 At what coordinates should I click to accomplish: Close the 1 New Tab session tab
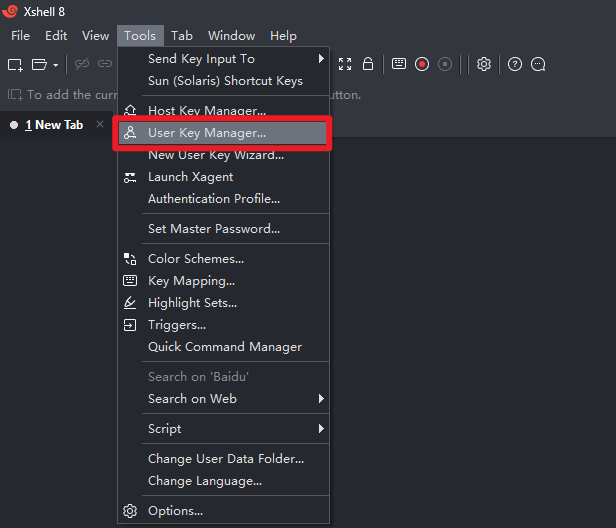pyautogui.click(x=100, y=125)
